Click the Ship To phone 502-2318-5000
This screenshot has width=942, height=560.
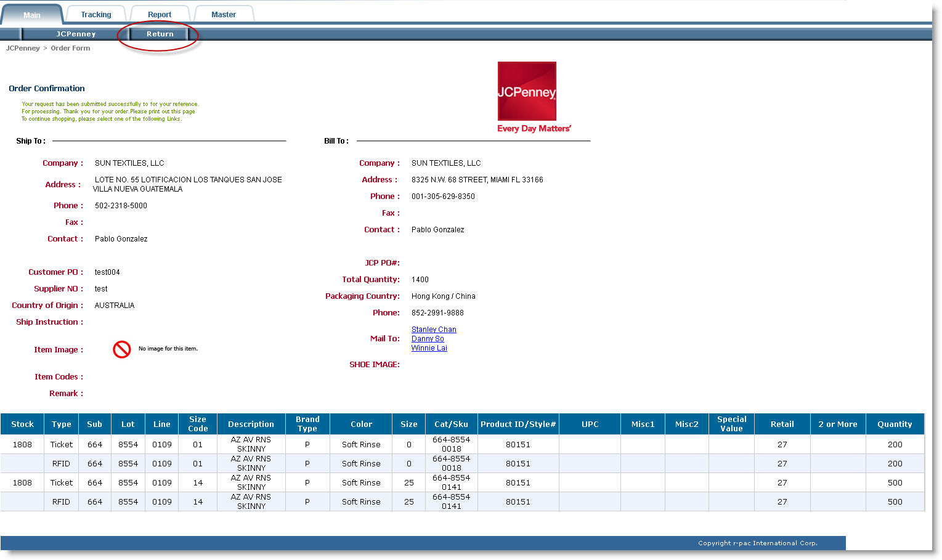121,205
